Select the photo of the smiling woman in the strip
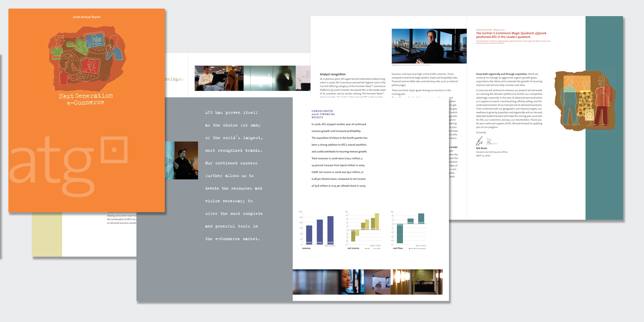 pyautogui.click(x=328, y=282)
